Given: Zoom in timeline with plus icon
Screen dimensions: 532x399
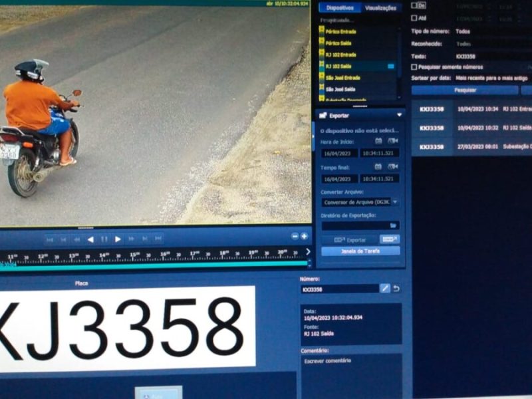Looking at the screenshot, I should click(305, 236).
